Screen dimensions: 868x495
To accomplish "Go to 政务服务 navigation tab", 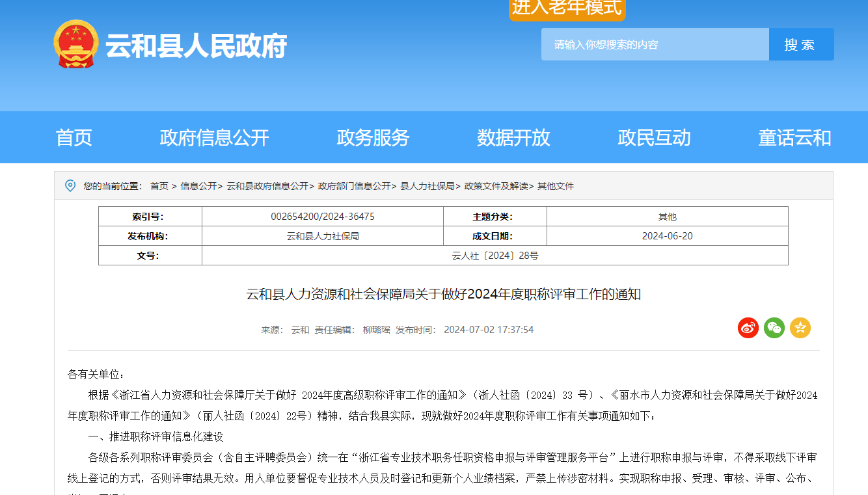I will click(373, 138).
